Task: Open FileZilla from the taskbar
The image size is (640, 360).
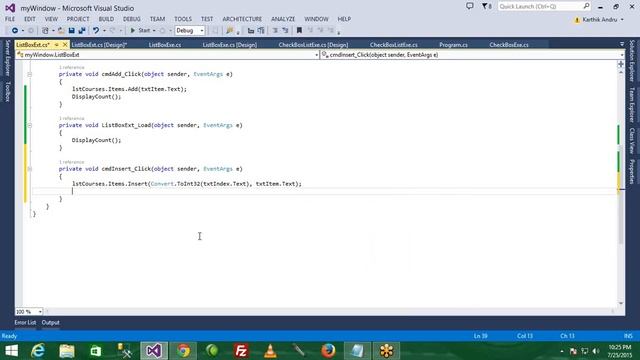Action: [x=241, y=351]
